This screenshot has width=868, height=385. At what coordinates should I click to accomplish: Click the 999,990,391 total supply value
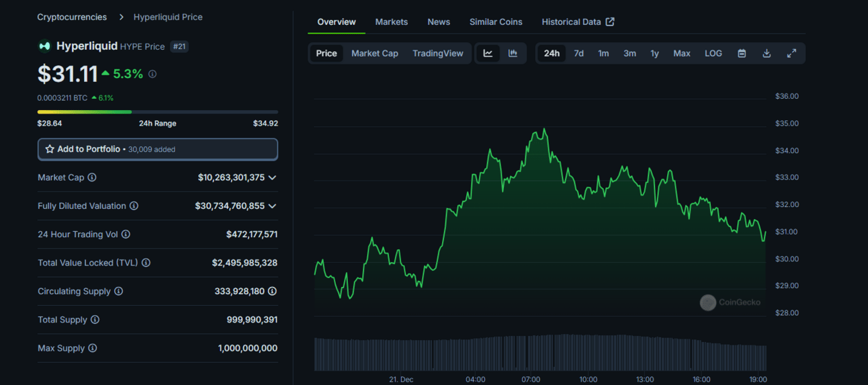(252, 320)
